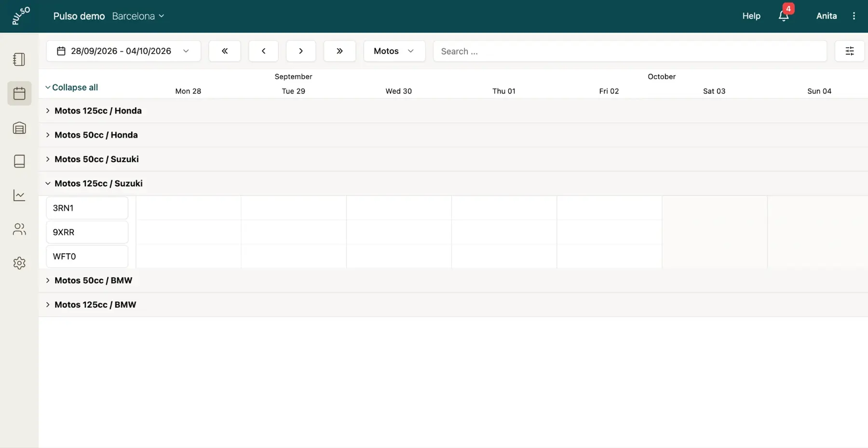Click Pulso demo title
This screenshot has width=868, height=448.
pos(79,16)
